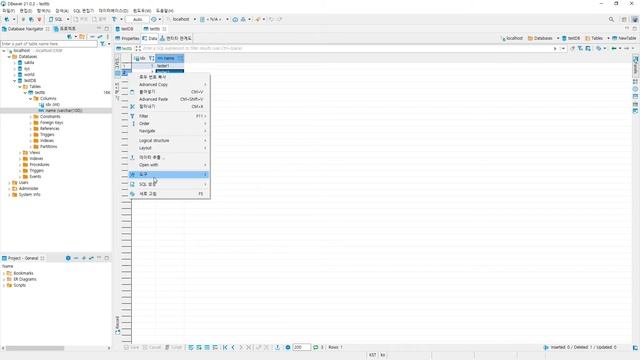Expand the Constraints folder
Image resolution: width=640 pixels, height=360 pixels.
[x=31, y=117]
